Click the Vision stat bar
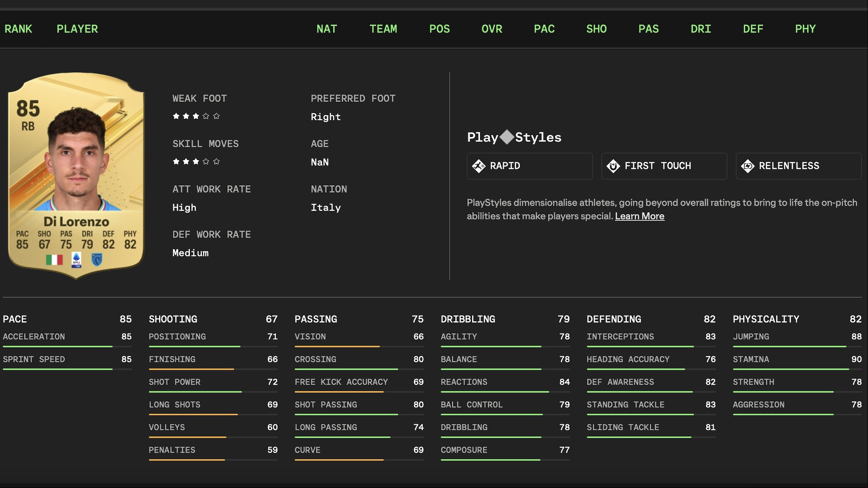The width and height of the screenshot is (868, 488). [359, 347]
